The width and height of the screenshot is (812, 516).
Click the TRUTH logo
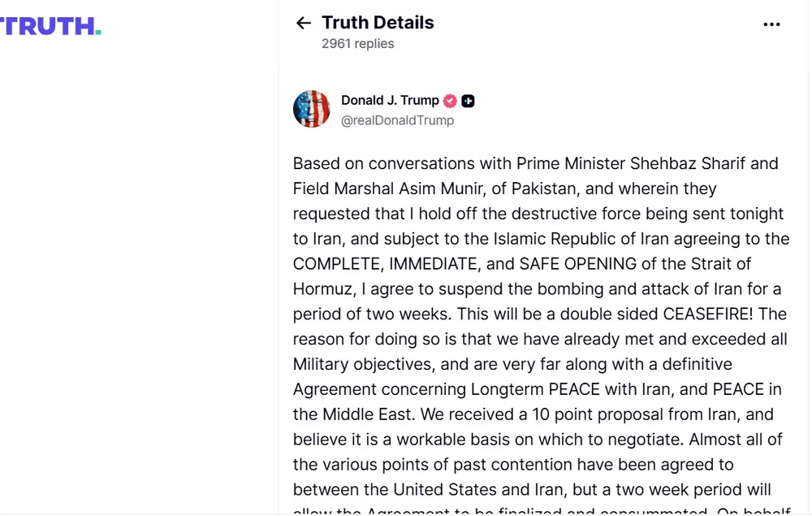point(50,26)
